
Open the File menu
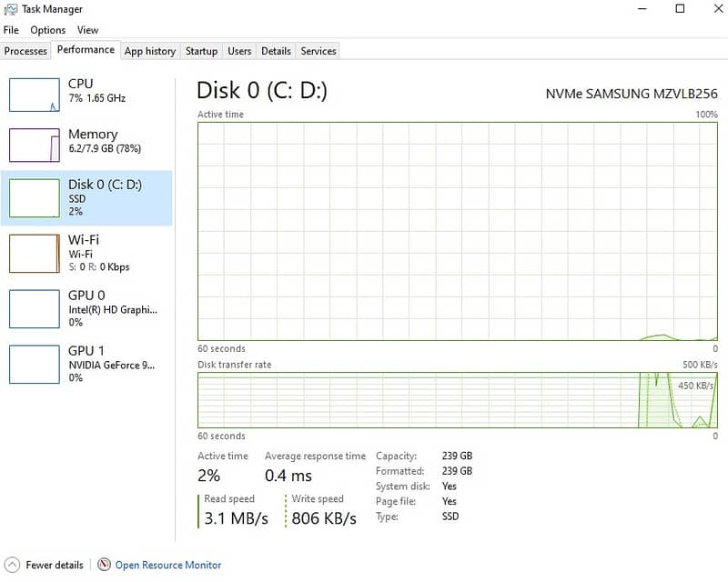click(11, 30)
